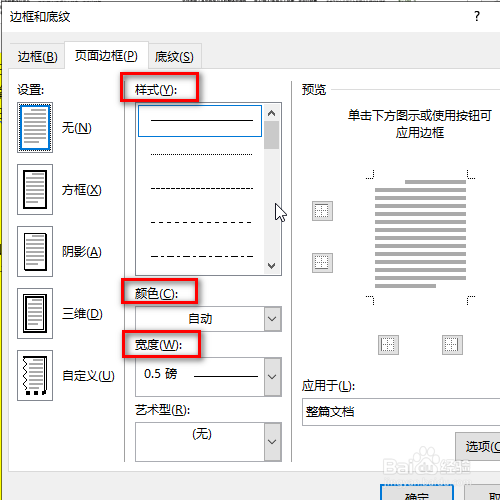This screenshot has width=500, height=500.
Task: Select the solid line style
Action: click(200, 121)
